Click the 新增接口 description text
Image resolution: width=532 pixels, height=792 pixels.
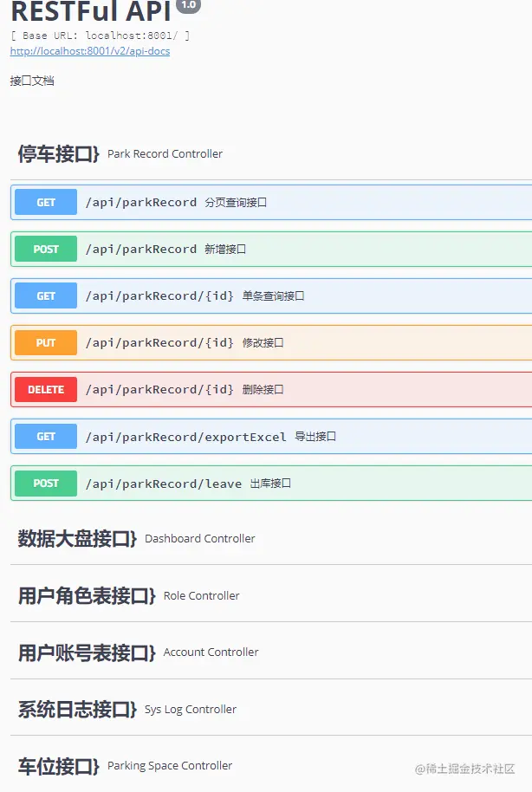point(225,250)
